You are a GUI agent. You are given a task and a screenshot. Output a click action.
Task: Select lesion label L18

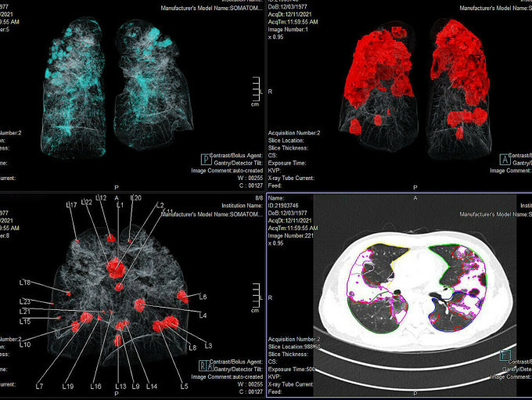pos(25,283)
